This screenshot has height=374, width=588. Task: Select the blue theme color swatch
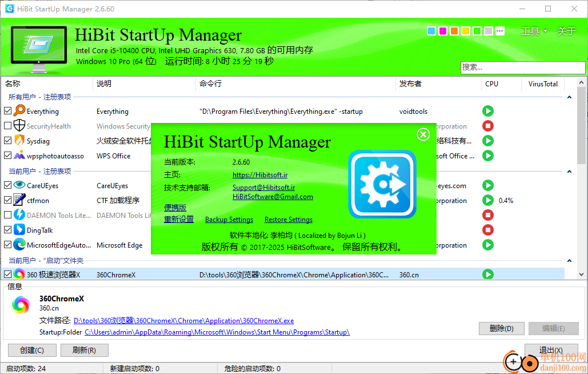[431, 31]
